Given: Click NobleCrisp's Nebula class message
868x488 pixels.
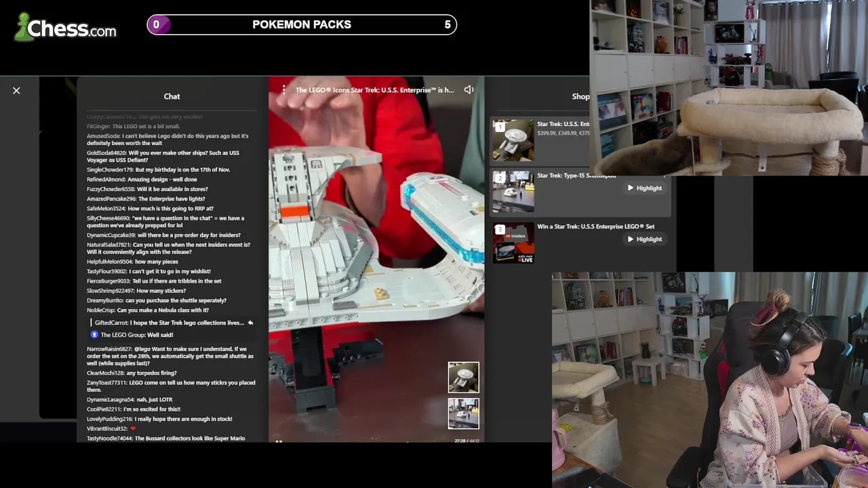Looking at the screenshot, I should 148,310.
